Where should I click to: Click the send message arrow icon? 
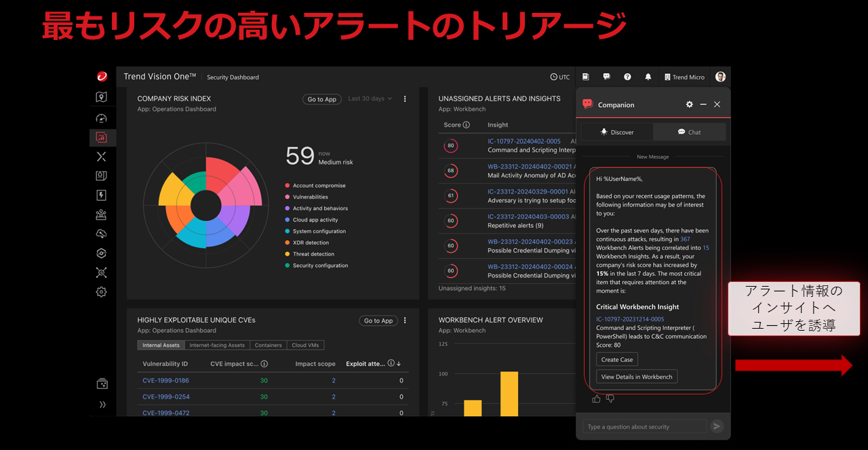[x=717, y=426]
